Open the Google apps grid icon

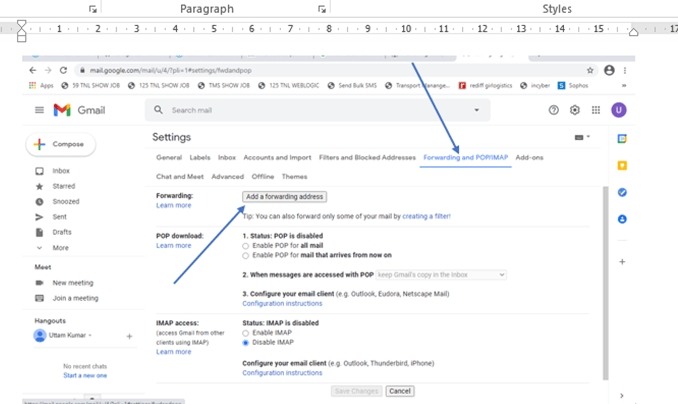(596, 110)
